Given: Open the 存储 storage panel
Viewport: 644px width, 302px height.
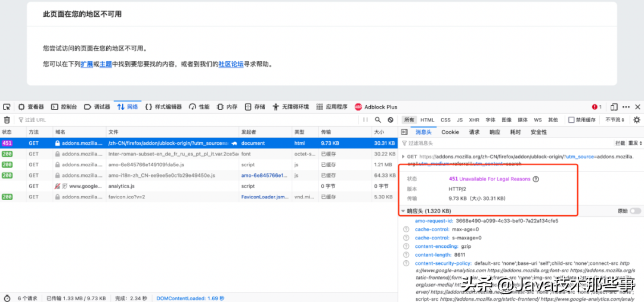Looking at the screenshot, I should 255,107.
